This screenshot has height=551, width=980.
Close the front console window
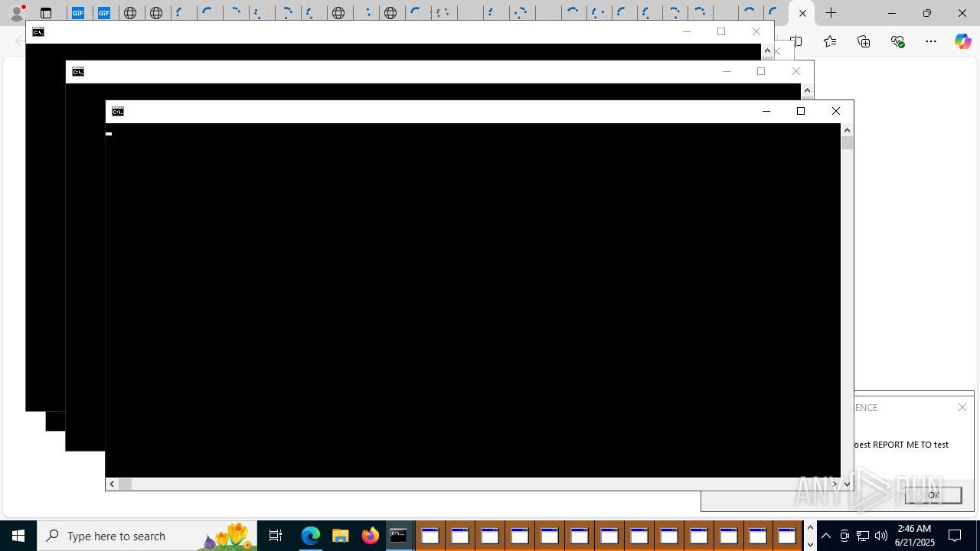(836, 111)
